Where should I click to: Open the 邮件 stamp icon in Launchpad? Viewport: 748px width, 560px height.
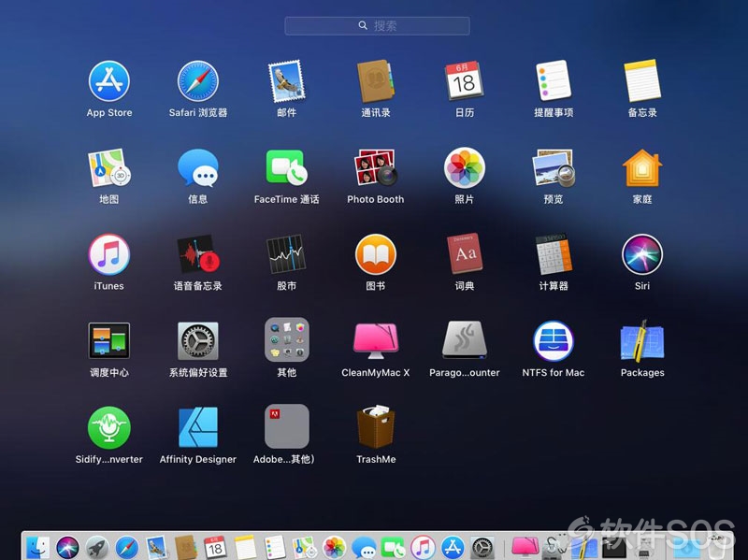(287, 81)
